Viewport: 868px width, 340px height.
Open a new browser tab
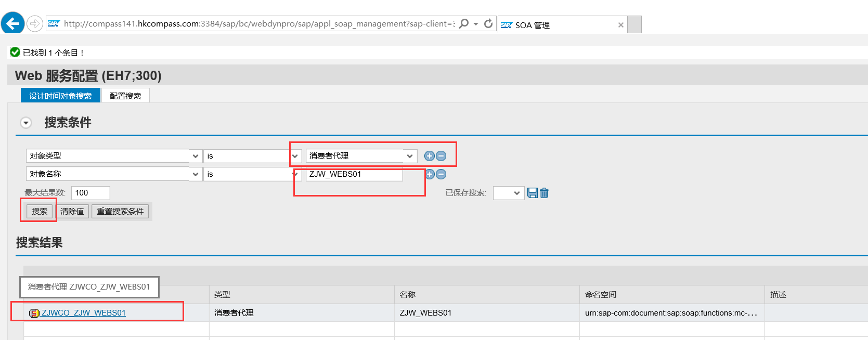point(634,25)
